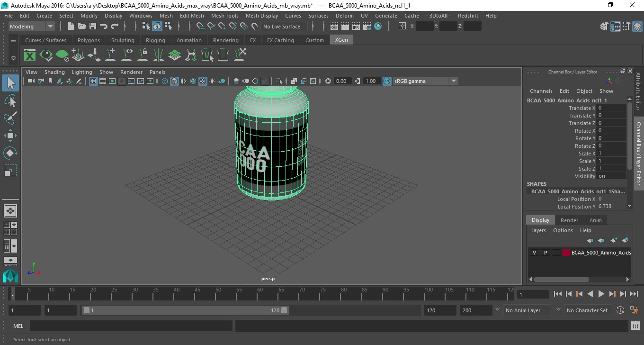Undo the last action with the arrow icon

point(104,27)
